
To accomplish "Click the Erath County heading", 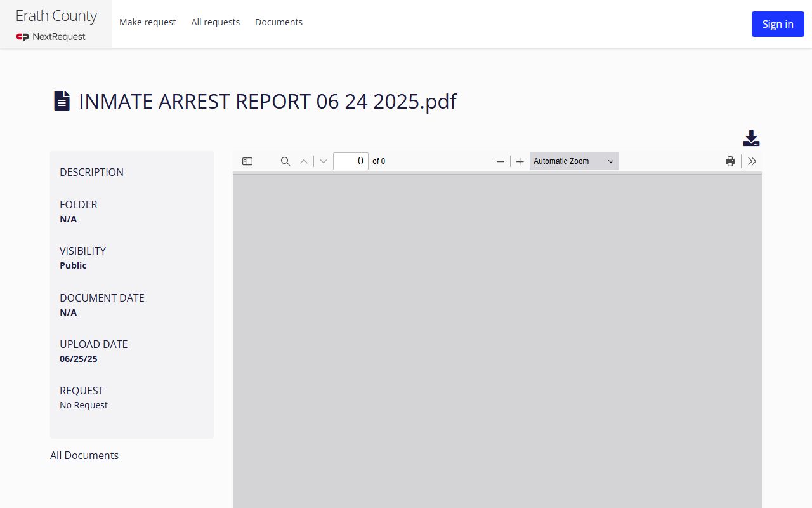I will pyautogui.click(x=56, y=16).
